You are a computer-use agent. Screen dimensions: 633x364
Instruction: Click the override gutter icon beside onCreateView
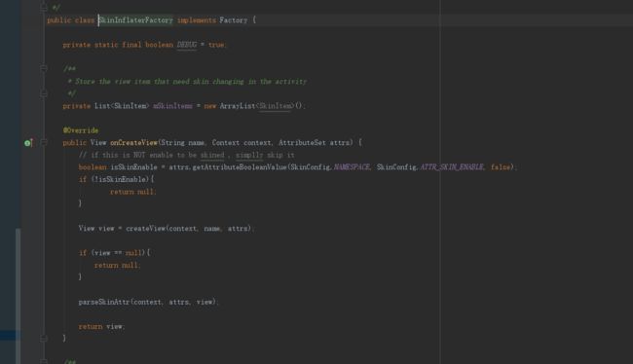tap(28, 143)
